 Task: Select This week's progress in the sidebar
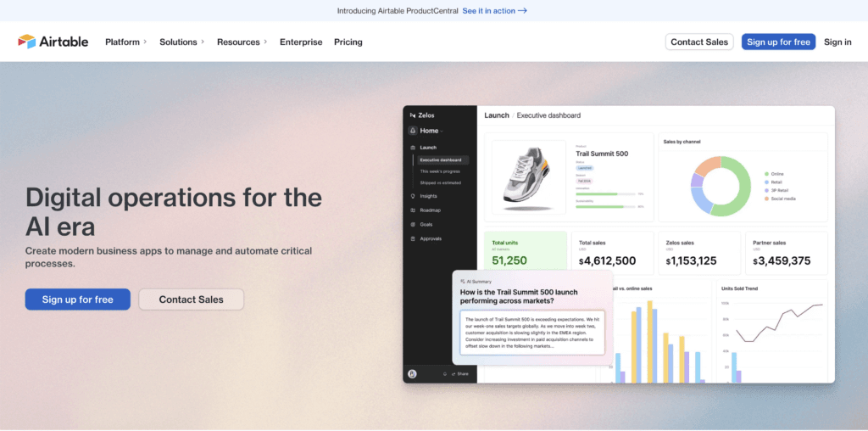pyautogui.click(x=440, y=171)
